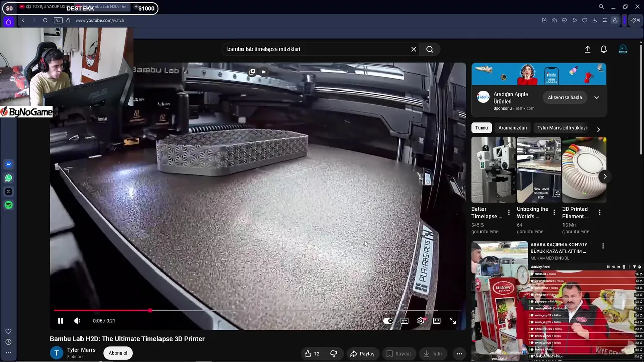Screen dimensions: 644x362
Task: Open the browser profile icon in toolbar
Action: pos(615,20)
